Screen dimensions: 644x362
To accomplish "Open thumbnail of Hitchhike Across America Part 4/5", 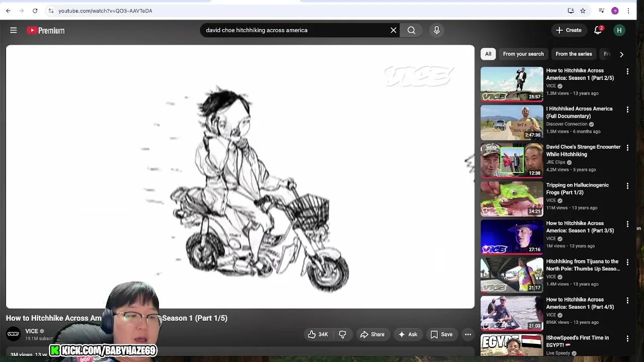I will 512,314.
